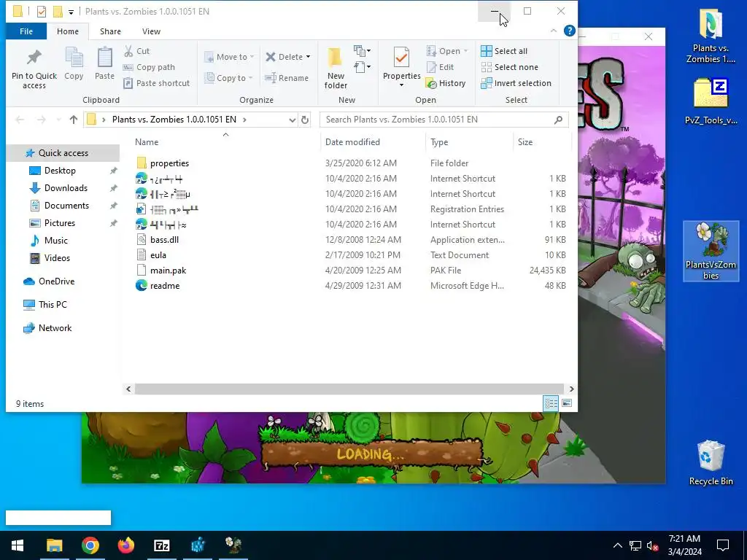Sort files by the Name column header
The width and height of the screenshot is (747, 560).
[225, 142]
